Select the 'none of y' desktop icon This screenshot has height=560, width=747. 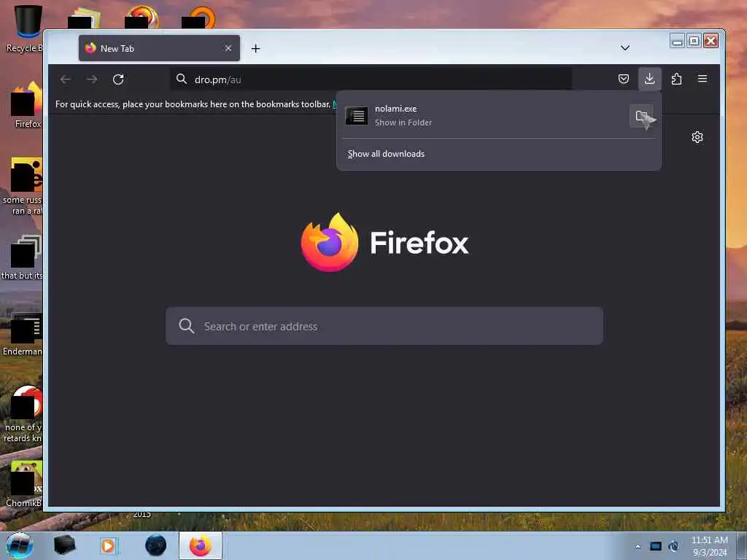(24, 414)
